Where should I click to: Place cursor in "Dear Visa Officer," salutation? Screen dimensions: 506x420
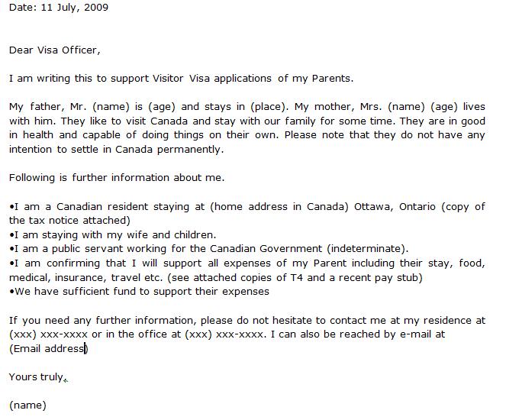tap(54, 50)
